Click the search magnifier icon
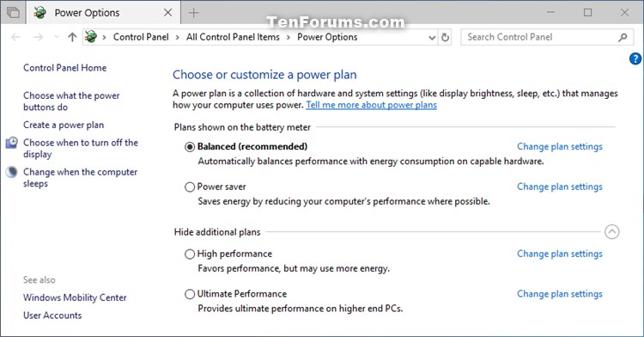644x337 pixels. coord(623,38)
